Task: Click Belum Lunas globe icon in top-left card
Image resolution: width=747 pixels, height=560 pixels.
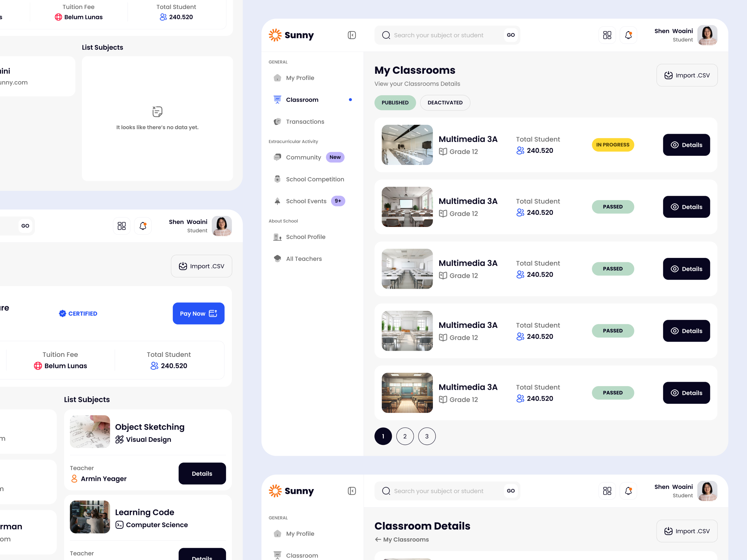Action: [59, 17]
